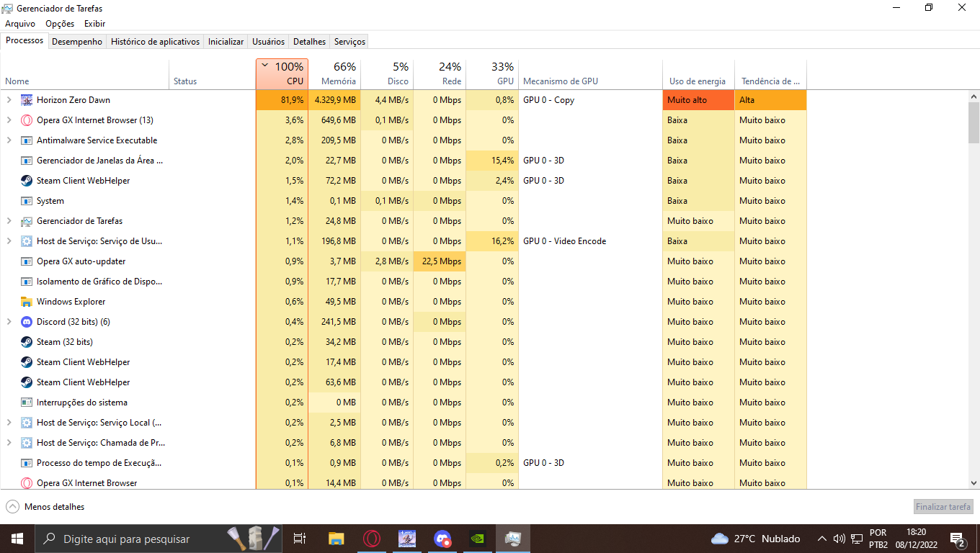Image resolution: width=980 pixels, height=553 pixels.
Task: Click the Gerenciador de Tarefas process row icon
Action: (27, 221)
